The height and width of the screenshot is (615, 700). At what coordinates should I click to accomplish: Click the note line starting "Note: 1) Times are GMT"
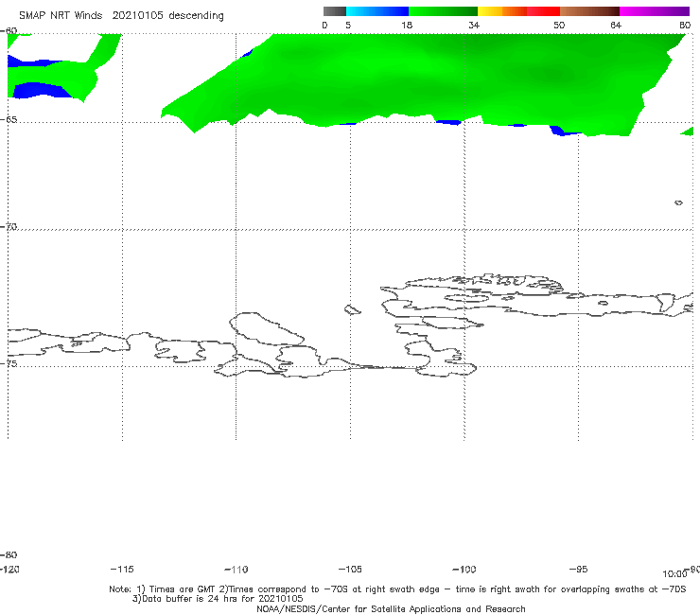pyautogui.click(x=397, y=589)
